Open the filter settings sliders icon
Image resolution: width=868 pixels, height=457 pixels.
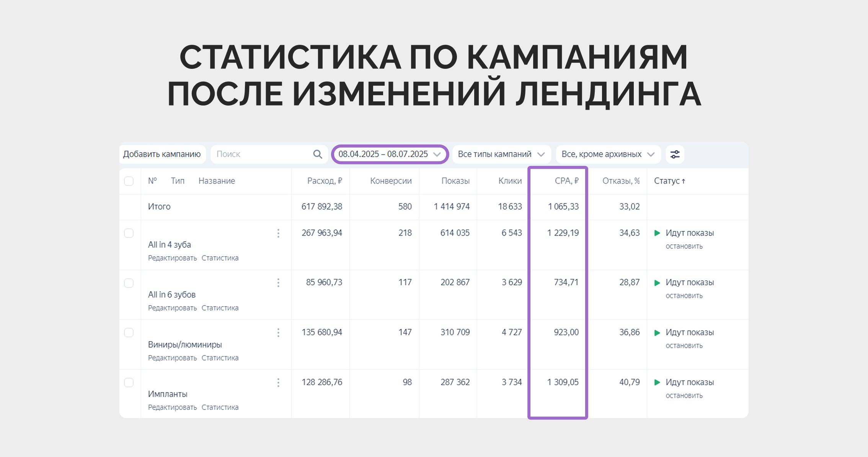click(675, 154)
